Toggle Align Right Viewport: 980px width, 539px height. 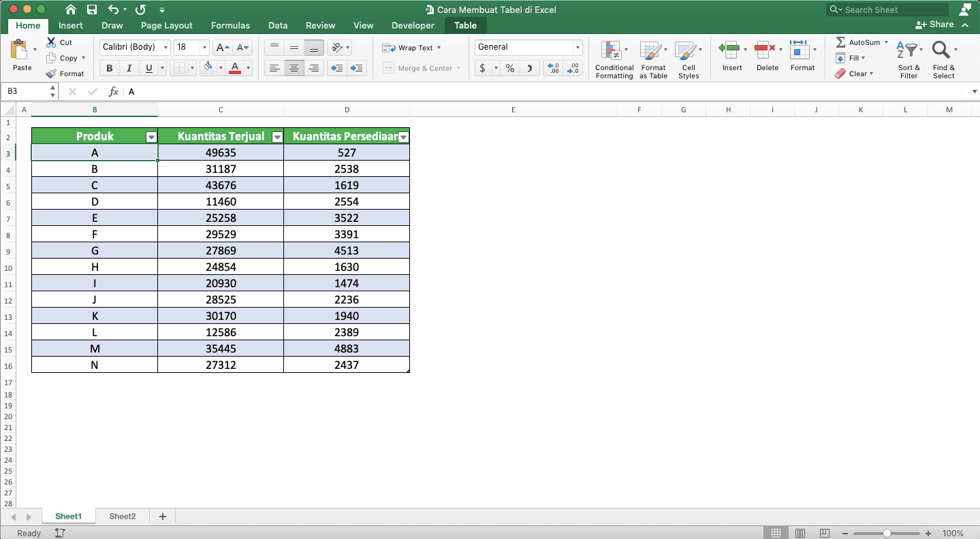[314, 68]
